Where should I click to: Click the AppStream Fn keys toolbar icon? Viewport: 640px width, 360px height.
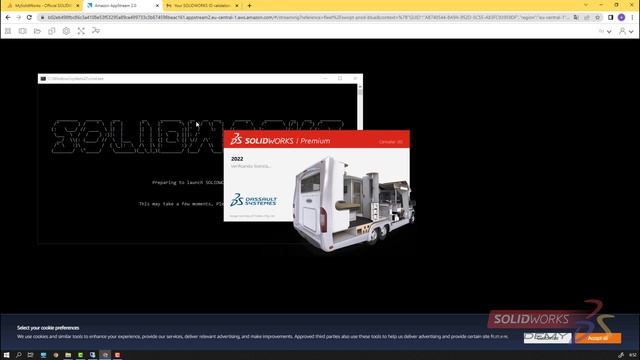pyautogui.click(x=96, y=31)
